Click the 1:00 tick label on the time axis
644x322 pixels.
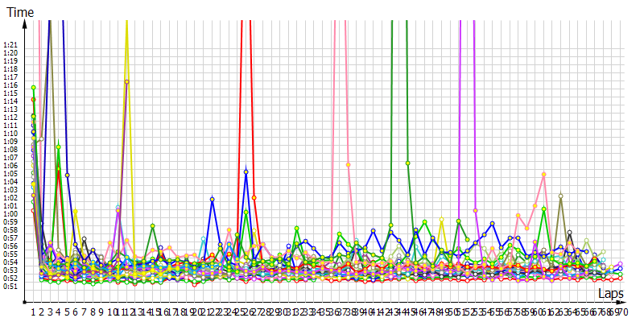10,213
